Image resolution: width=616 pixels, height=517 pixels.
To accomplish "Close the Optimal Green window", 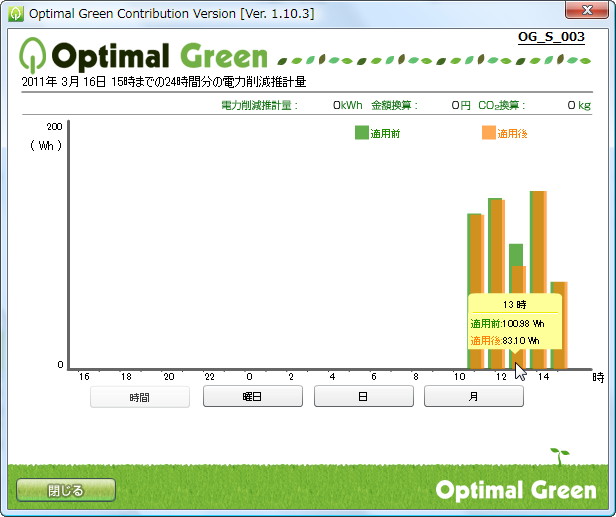I will pyautogui.click(x=587, y=9).
